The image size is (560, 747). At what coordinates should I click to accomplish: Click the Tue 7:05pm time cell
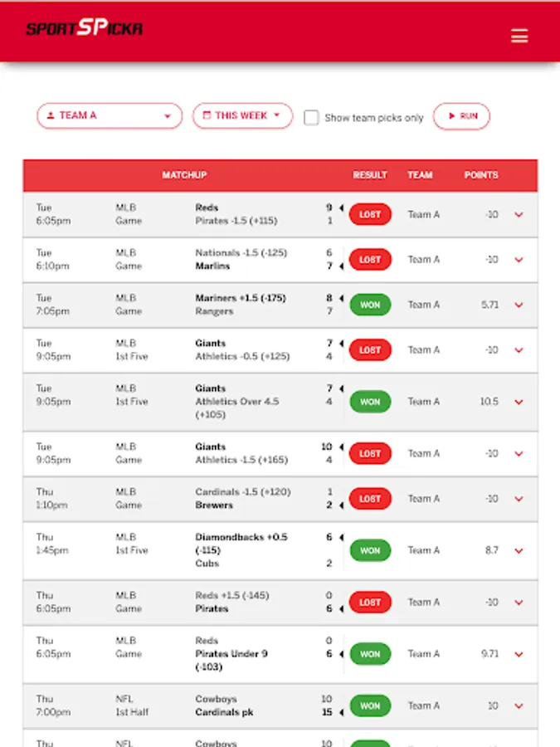(x=53, y=305)
